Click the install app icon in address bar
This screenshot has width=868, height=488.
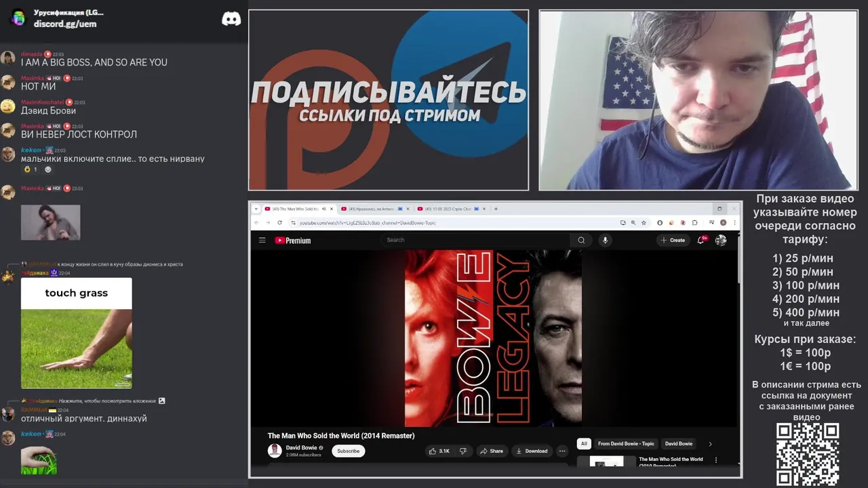pos(623,222)
